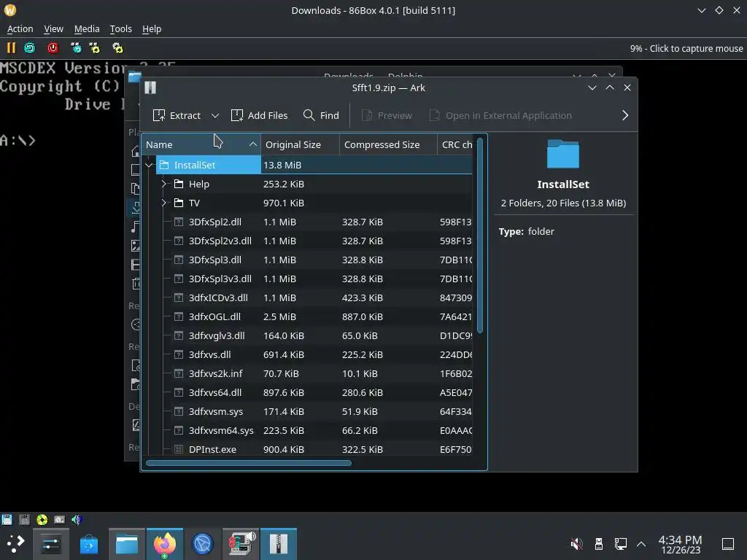Click the red power button in 86Box
The height and width of the screenshot is (560, 747).
(53, 48)
